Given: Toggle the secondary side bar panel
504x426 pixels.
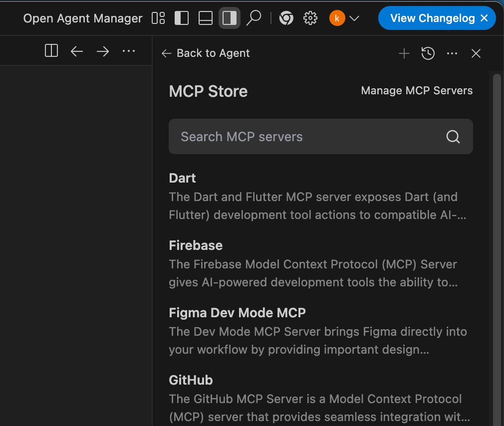Looking at the screenshot, I should (230, 18).
